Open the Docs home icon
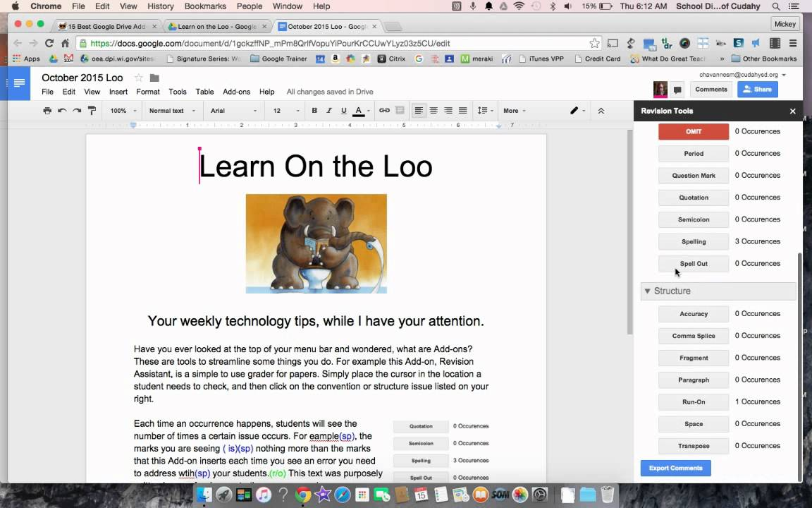 [x=19, y=83]
